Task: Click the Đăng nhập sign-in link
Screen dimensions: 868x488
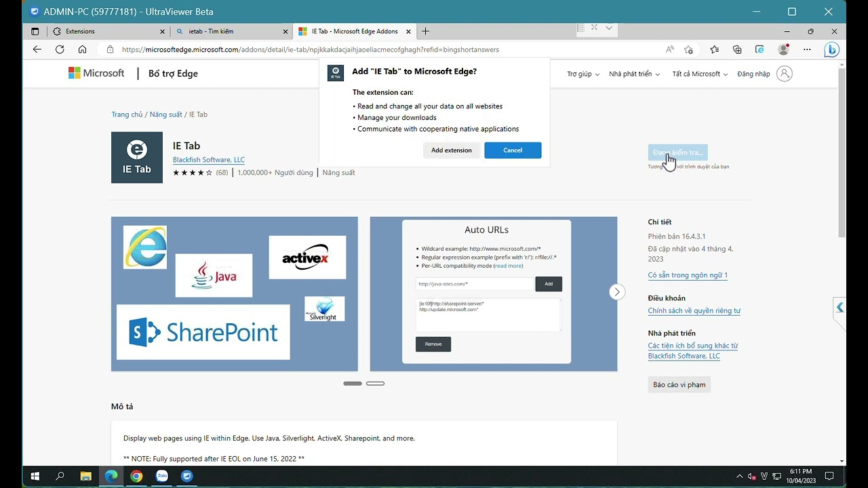Action: tap(753, 74)
